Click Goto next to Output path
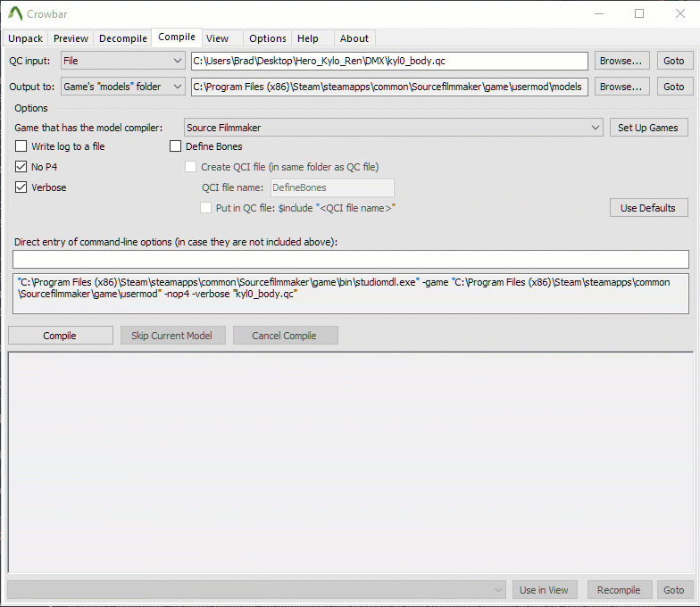The width and height of the screenshot is (700, 607). [x=674, y=87]
